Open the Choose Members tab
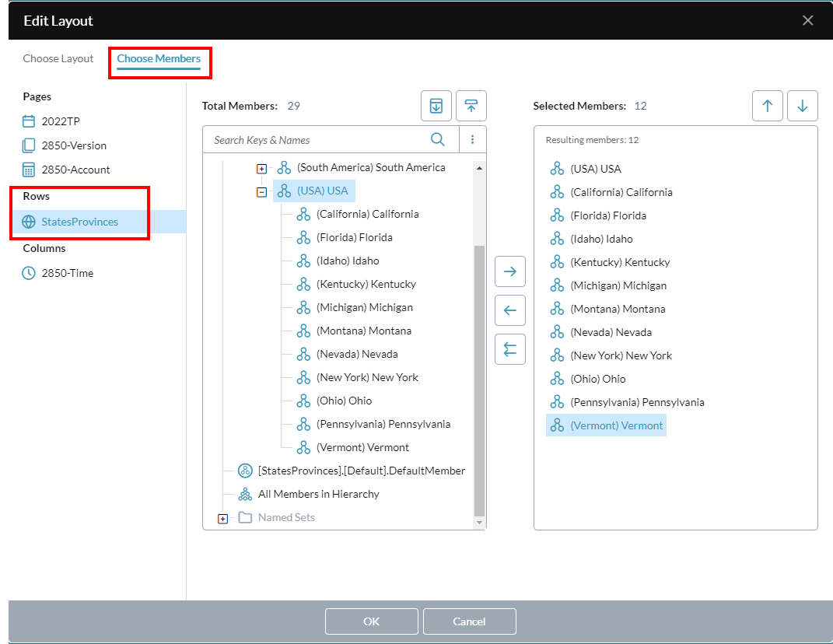 159,58
